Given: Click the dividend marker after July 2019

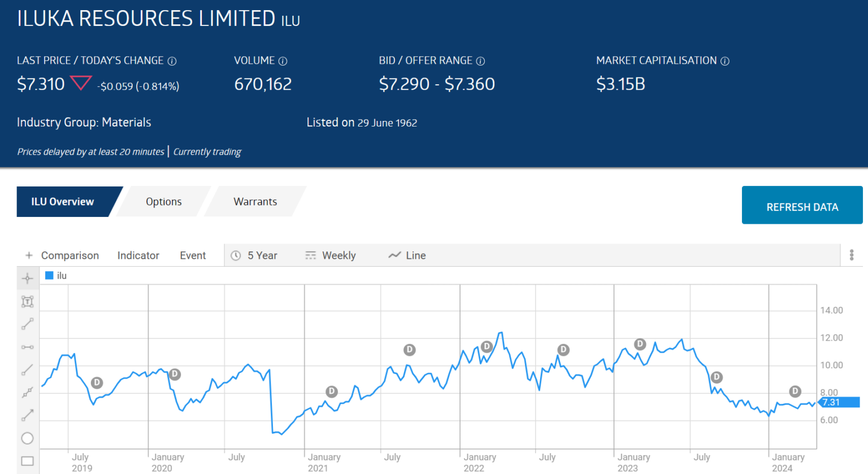Looking at the screenshot, I should pos(97,382).
